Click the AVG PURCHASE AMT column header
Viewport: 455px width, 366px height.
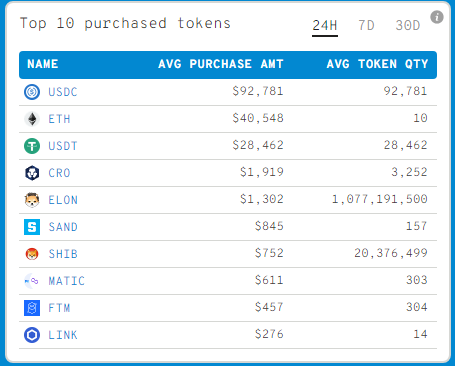pyautogui.click(x=221, y=64)
